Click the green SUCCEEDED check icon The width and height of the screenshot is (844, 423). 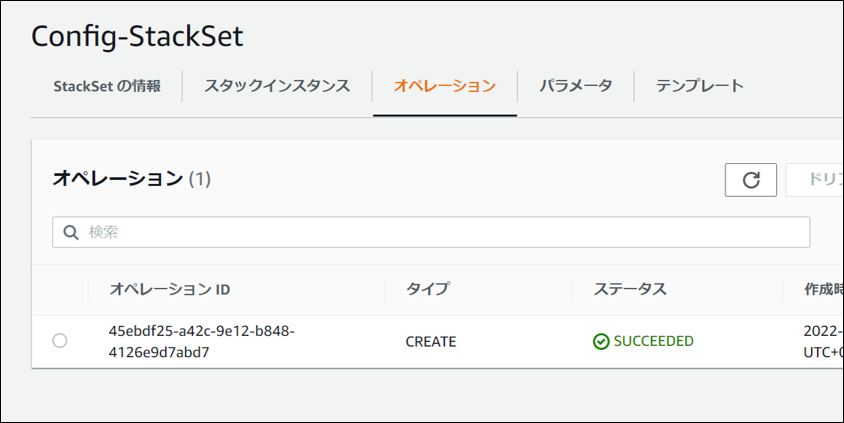tap(601, 341)
